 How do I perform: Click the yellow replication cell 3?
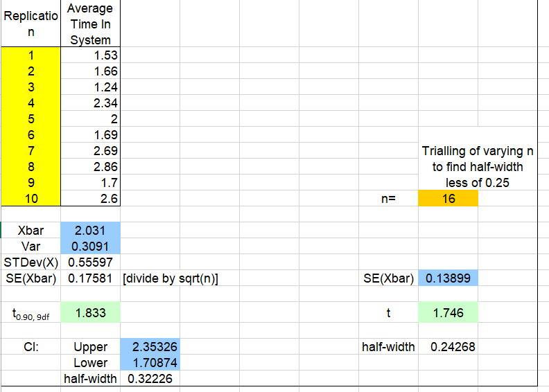click(x=31, y=87)
